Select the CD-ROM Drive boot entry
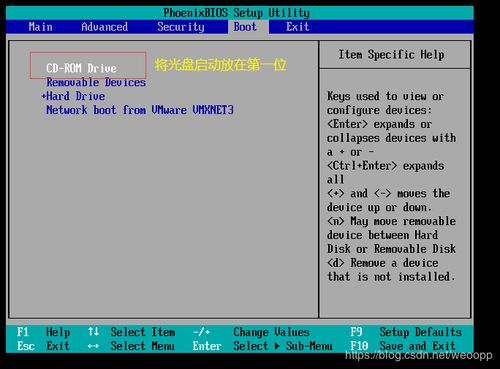 81,68
